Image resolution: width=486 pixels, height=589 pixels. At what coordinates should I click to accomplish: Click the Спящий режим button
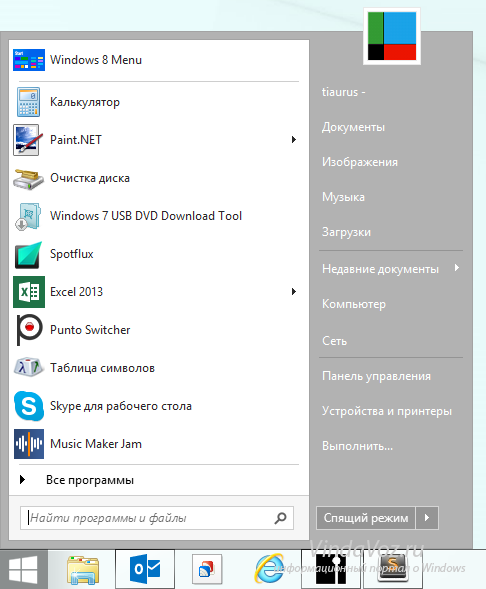point(366,518)
